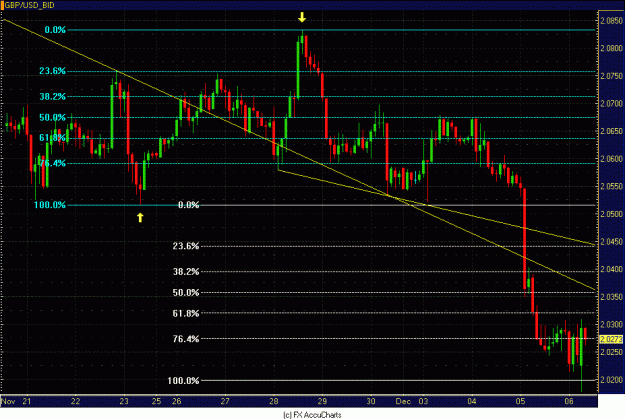
Task: Click the white 38.2% retracement label
Action: tap(186, 271)
